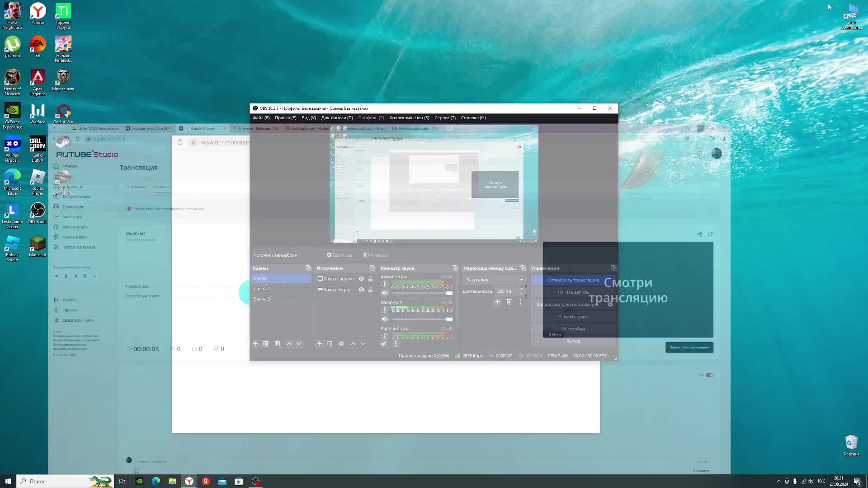
Task: Expand the Затухание transition dropdown
Action: tap(521, 280)
